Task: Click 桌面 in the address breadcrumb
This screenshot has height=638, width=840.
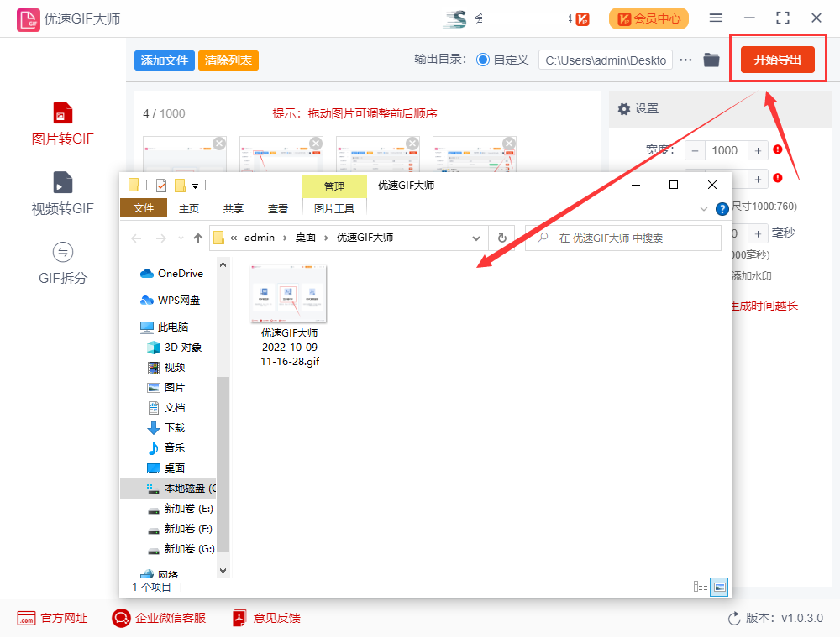Action: 306,238
